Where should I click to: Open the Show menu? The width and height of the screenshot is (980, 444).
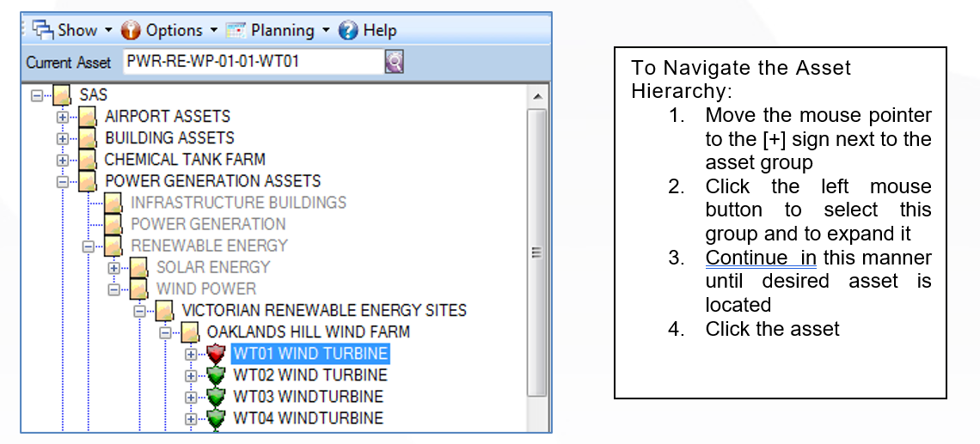pyautogui.click(x=77, y=30)
